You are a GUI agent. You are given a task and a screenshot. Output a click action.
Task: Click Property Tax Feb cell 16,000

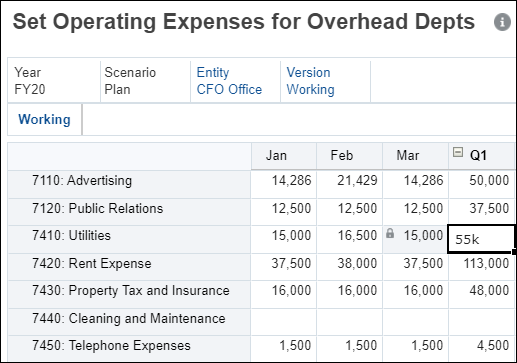coord(349,294)
